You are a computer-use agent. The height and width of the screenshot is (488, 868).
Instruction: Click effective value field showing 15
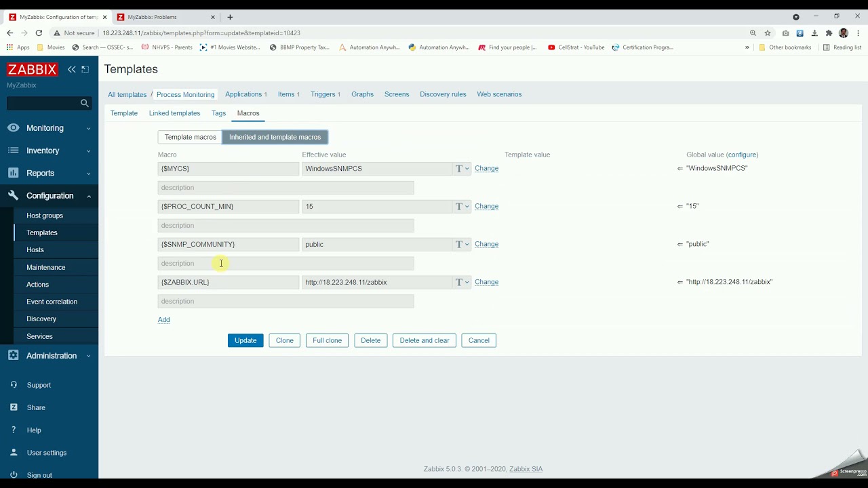tap(377, 206)
